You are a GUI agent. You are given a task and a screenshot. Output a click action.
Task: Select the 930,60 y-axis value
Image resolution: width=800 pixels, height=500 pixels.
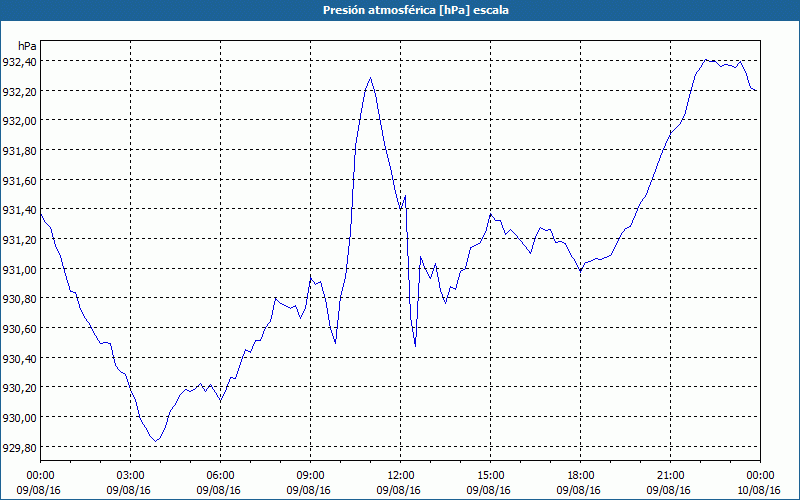(x=19, y=329)
